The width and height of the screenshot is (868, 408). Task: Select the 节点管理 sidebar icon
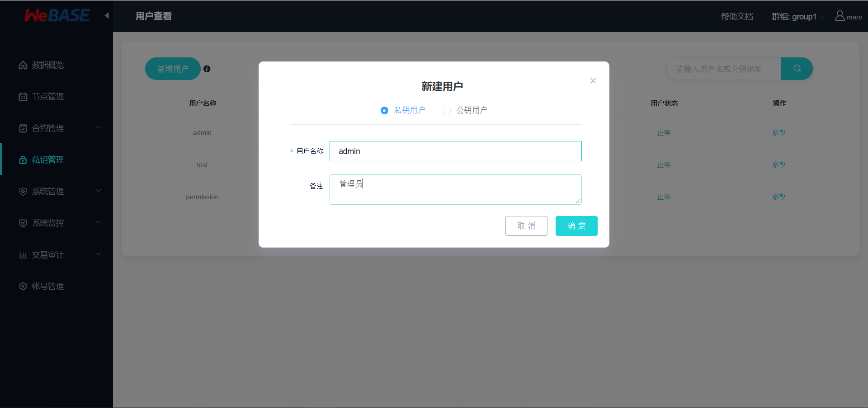[23, 96]
